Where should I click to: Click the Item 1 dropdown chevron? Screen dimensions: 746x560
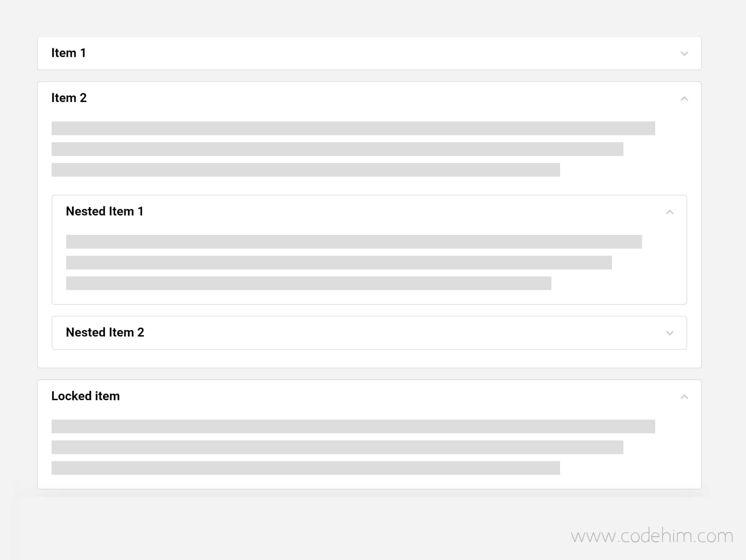pyautogui.click(x=684, y=53)
